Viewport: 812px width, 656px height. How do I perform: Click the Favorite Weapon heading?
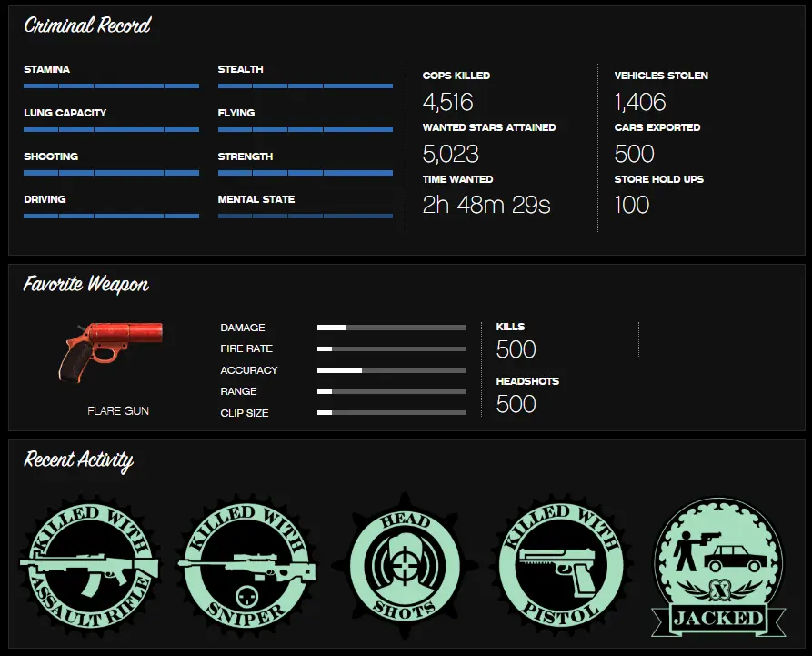point(86,284)
